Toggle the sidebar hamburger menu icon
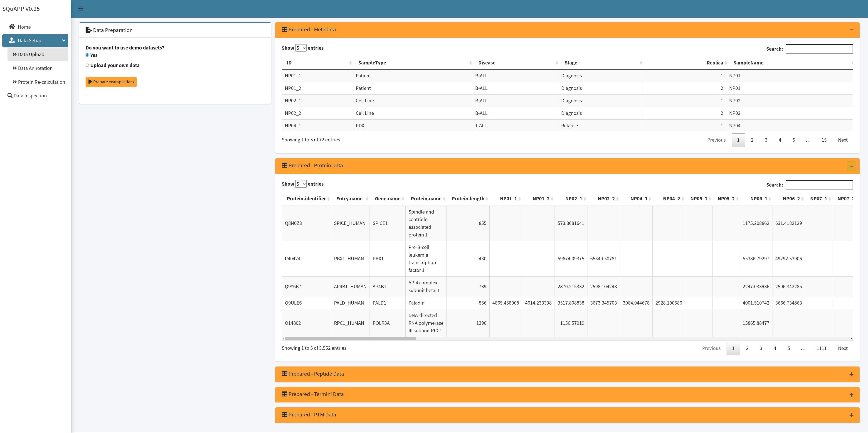868x433 pixels. [81, 9]
